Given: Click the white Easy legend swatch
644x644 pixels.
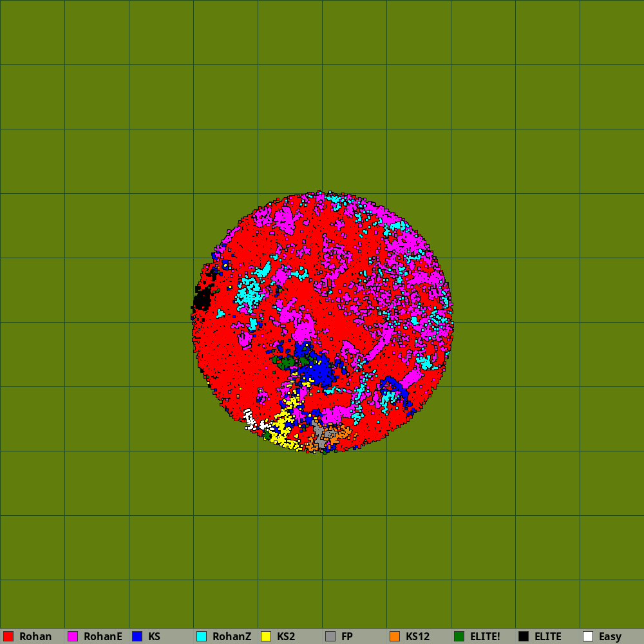Looking at the screenshot, I should click(x=588, y=636).
